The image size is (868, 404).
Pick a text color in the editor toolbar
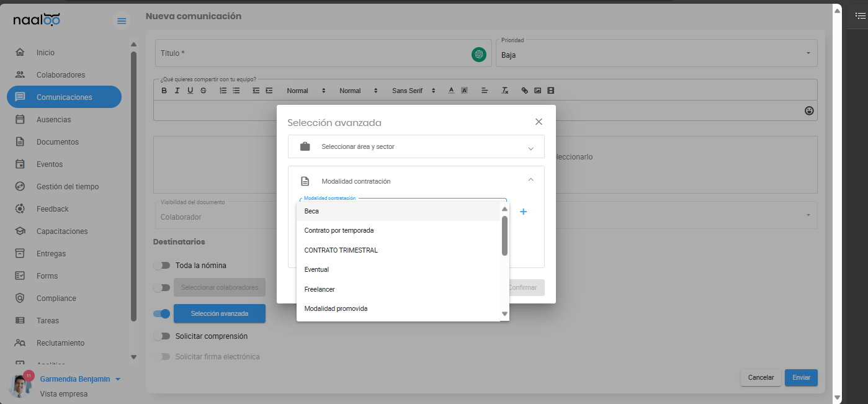click(x=452, y=91)
